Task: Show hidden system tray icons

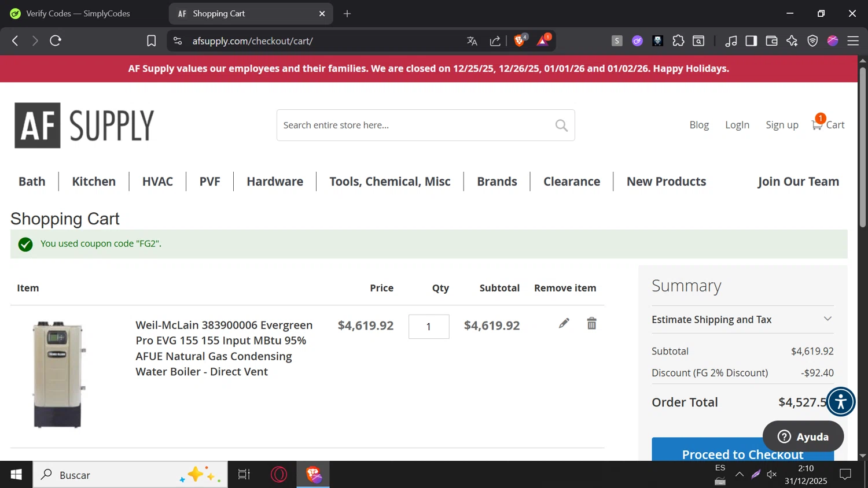Action: (740, 475)
